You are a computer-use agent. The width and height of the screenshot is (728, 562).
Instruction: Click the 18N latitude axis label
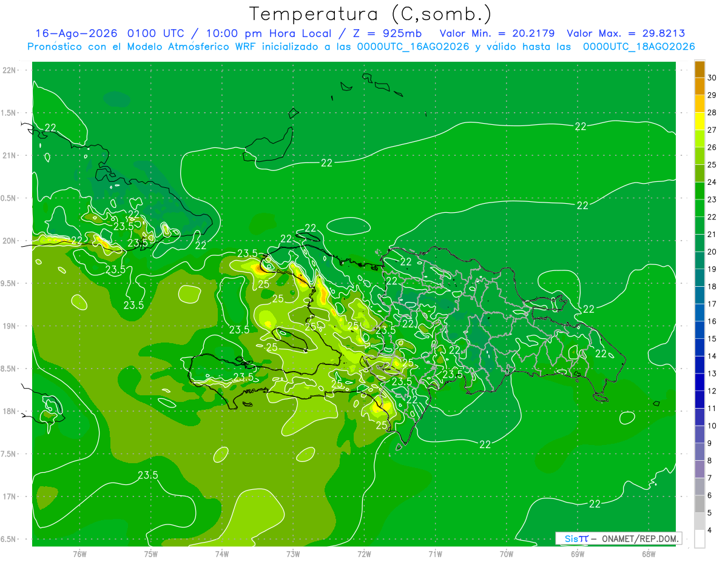(10, 411)
